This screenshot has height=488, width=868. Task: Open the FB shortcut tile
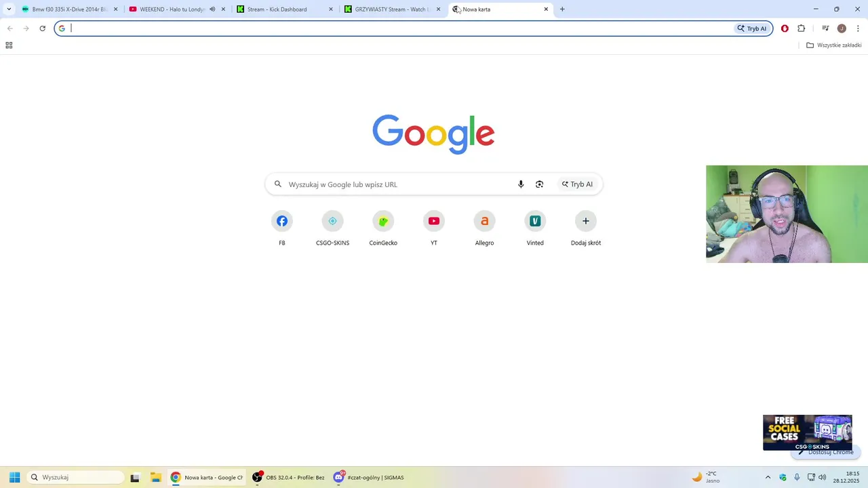point(282,228)
